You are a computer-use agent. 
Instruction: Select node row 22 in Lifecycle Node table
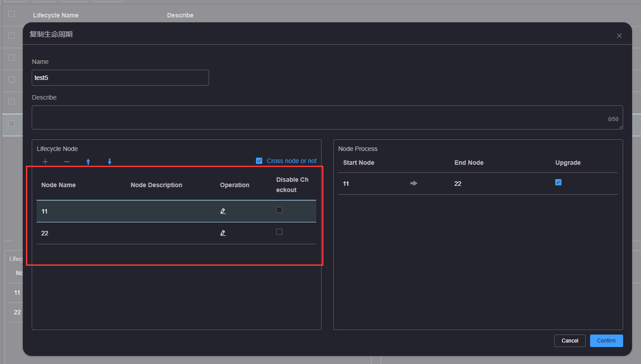click(x=176, y=233)
